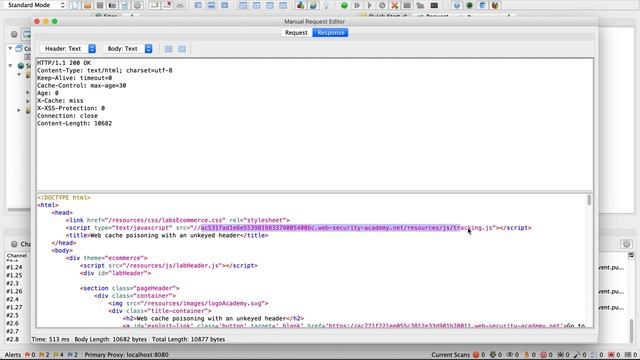Click the red close button of Manual Request Editor
The height and width of the screenshot is (360, 640).
click(x=37, y=21)
